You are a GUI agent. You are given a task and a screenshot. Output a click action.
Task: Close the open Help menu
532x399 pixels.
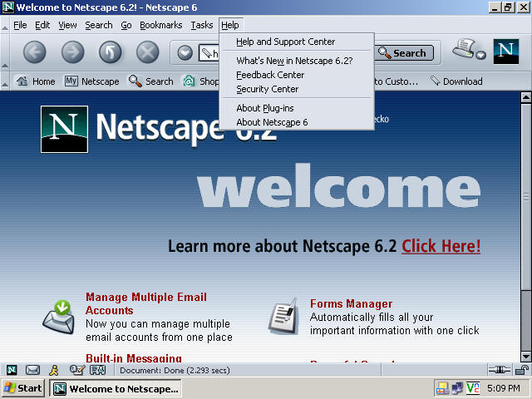click(230, 25)
